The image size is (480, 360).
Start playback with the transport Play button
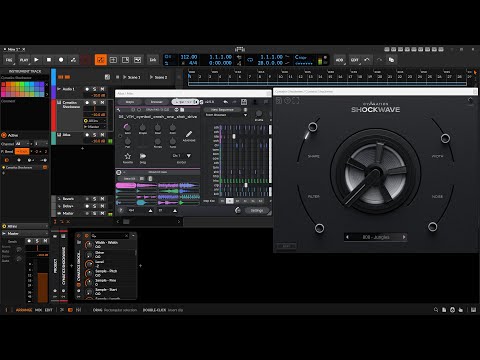click(x=36, y=60)
